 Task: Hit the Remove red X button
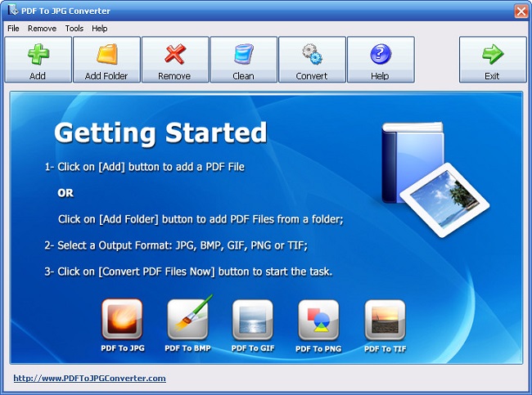coord(174,60)
